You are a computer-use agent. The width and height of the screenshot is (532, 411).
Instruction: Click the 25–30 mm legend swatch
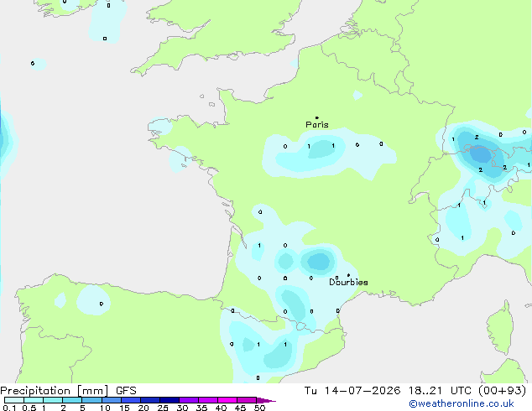click(170, 400)
